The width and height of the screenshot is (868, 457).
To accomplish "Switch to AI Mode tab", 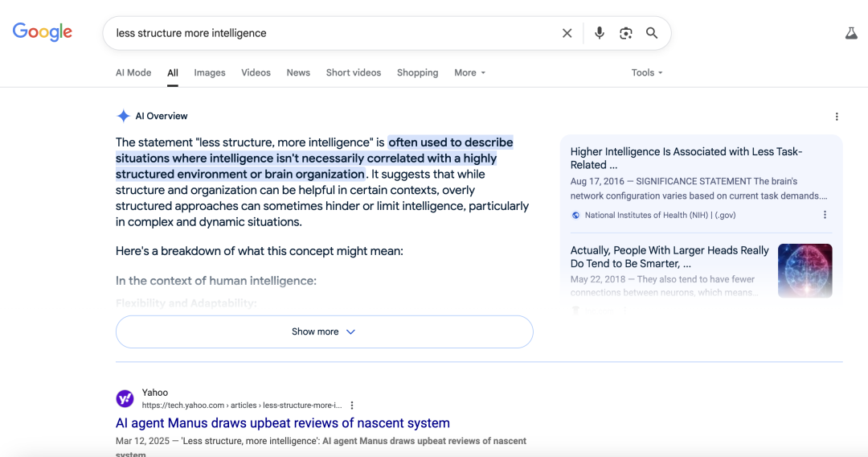I will pos(133,72).
